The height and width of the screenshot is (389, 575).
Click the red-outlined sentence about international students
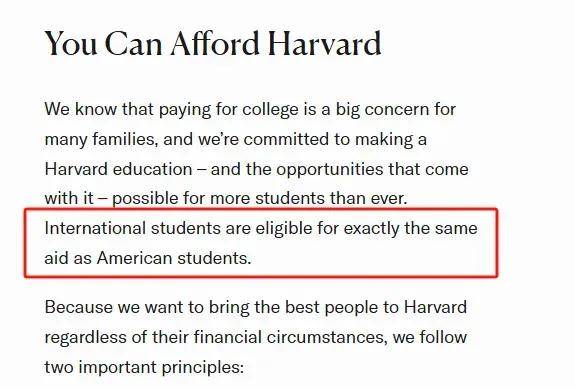tap(261, 243)
